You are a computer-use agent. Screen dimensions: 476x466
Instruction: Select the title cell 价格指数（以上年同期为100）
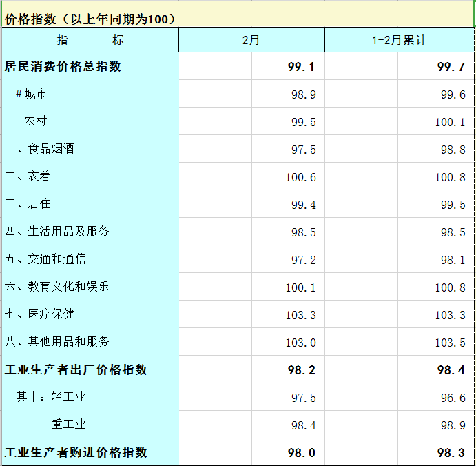(x=90, y=19)
